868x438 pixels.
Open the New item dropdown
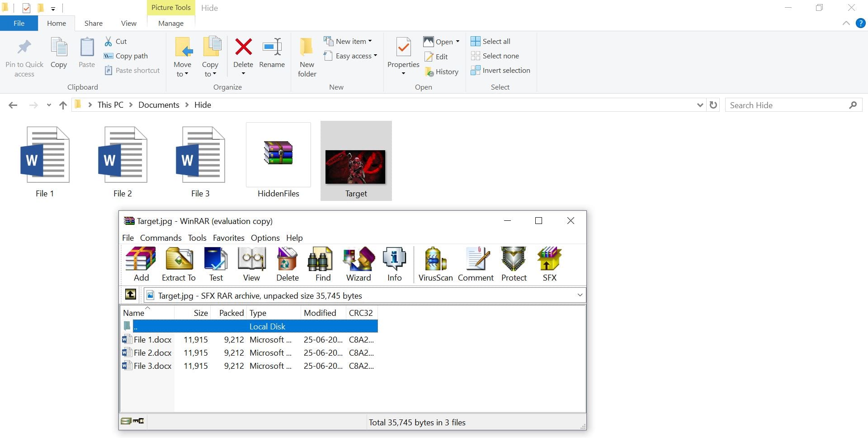[370, 41]
